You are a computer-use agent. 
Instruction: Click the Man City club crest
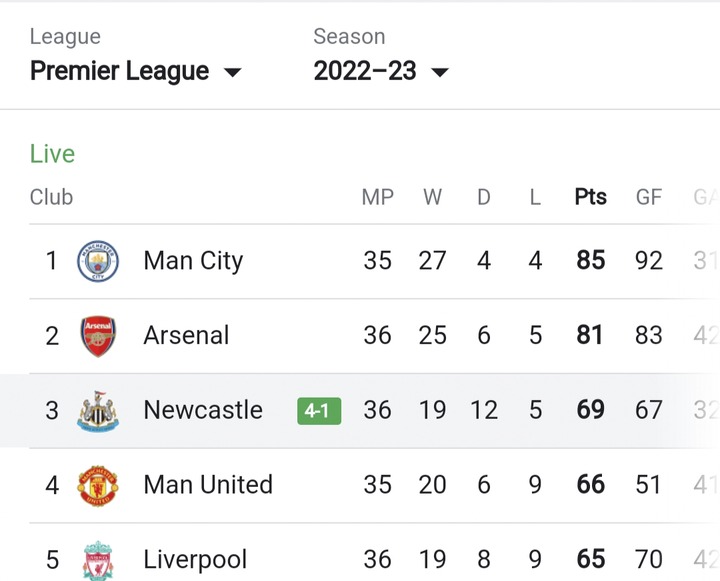98,261
